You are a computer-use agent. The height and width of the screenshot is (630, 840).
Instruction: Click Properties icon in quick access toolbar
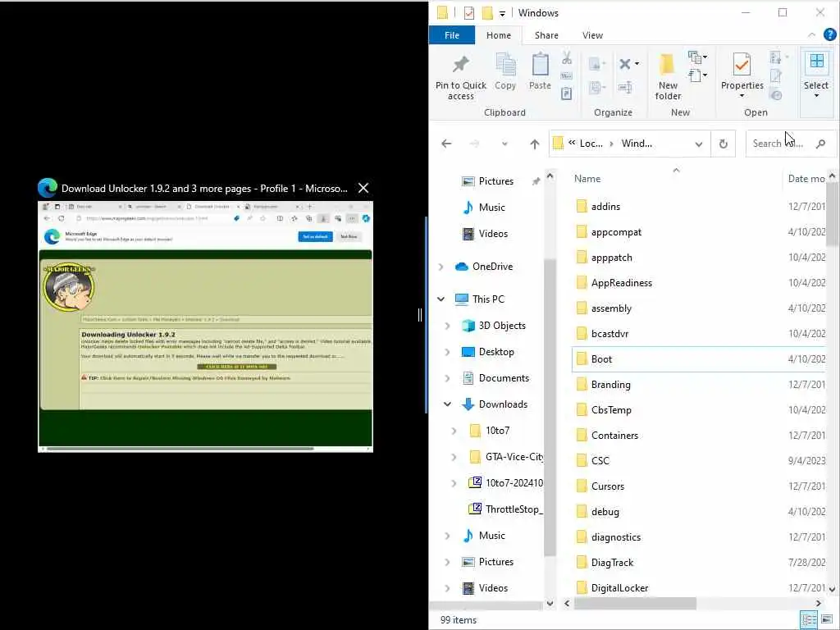pyautogui.click(x=468, y=13)
